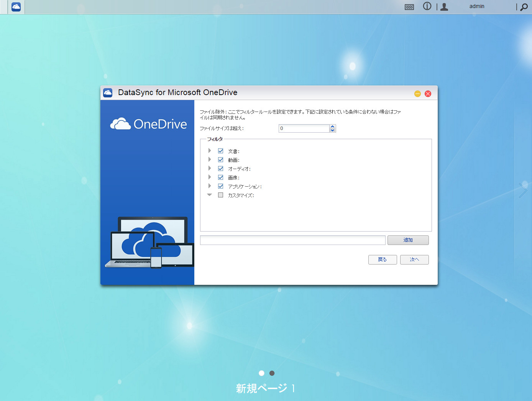The height and width of the screenshot is (401, 532).
Task: Uncheck the アプリケーション checkbox
Action: pos(220,186)
